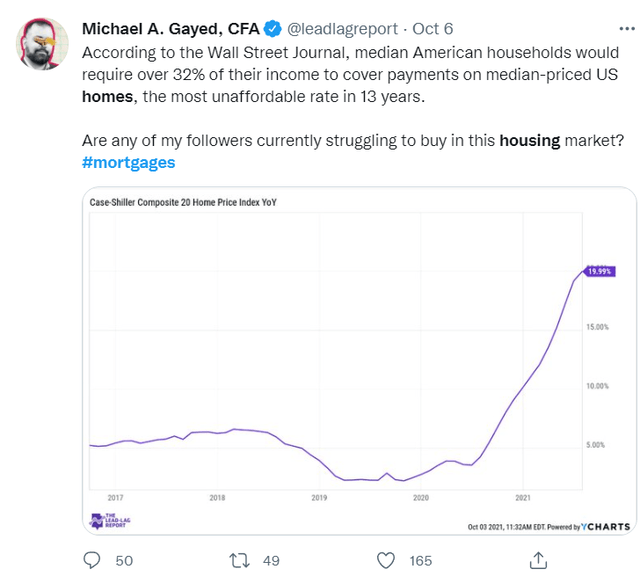Click the bold word "housing" in tweet
640x584 pixels.
click(529, 140)
